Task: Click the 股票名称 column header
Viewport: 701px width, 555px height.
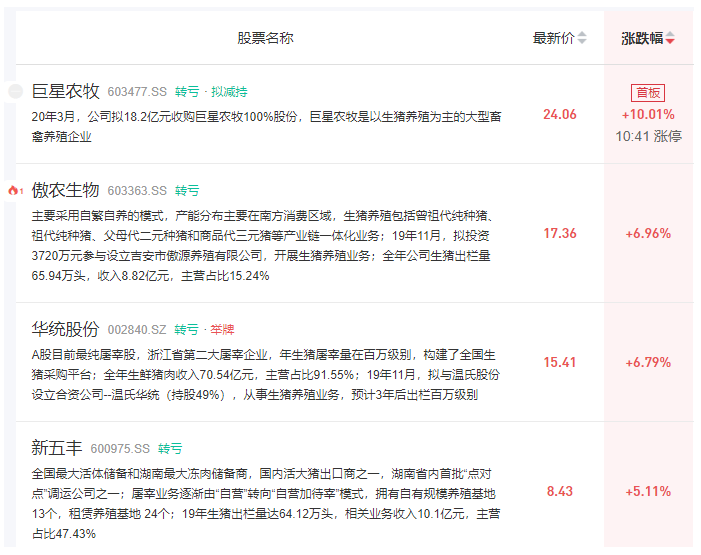Action: pos(265,38)
